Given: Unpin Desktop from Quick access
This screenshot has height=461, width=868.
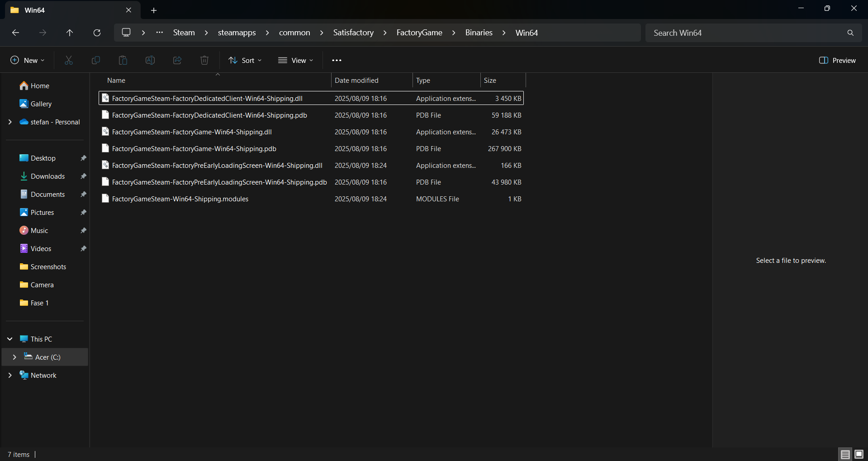Looking at the screenshot, I should (x=83, y=158).
